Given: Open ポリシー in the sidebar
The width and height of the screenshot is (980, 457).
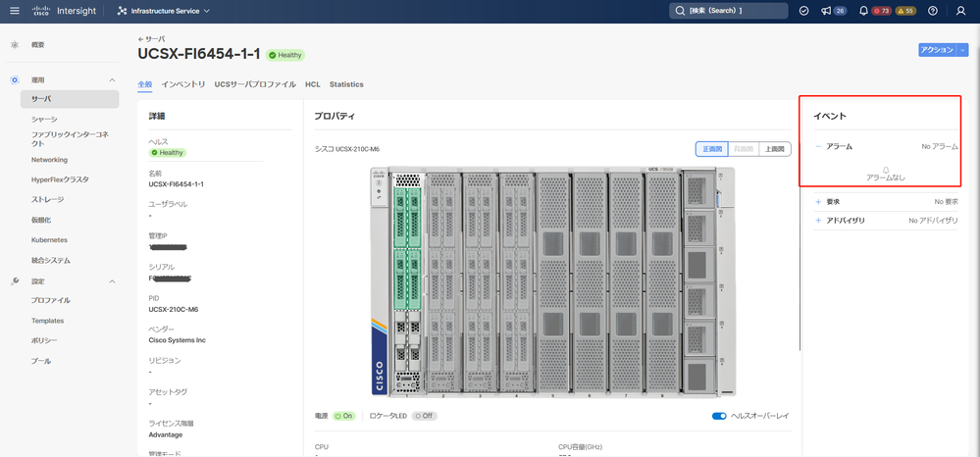Looking at the screenshot, I should pos(44,340).
